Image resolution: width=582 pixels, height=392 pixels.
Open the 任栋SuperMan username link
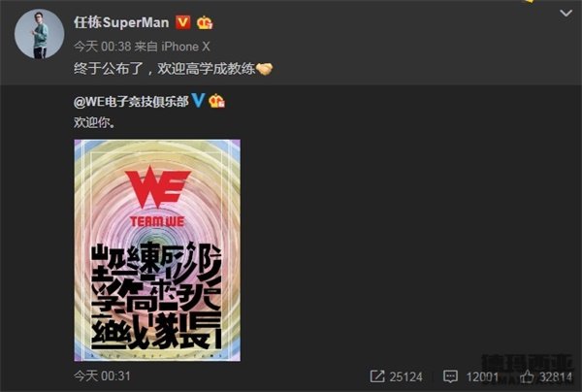[x=121, y=22]
